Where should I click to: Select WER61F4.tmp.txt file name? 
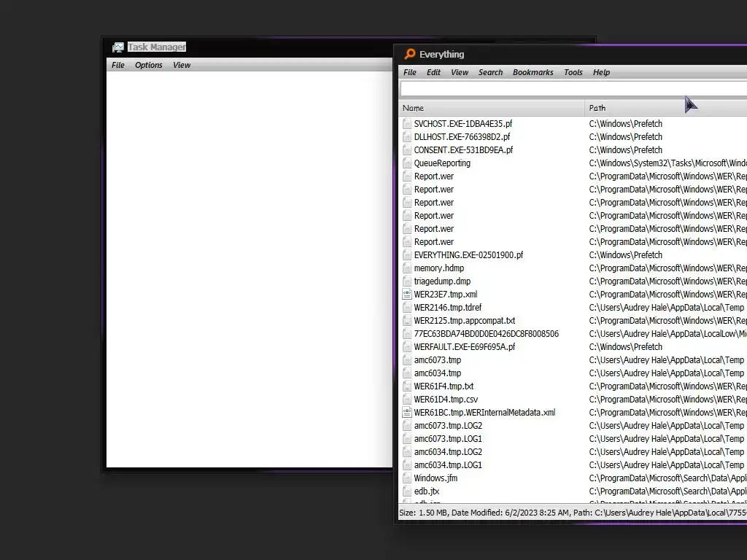tap(444, 386)
